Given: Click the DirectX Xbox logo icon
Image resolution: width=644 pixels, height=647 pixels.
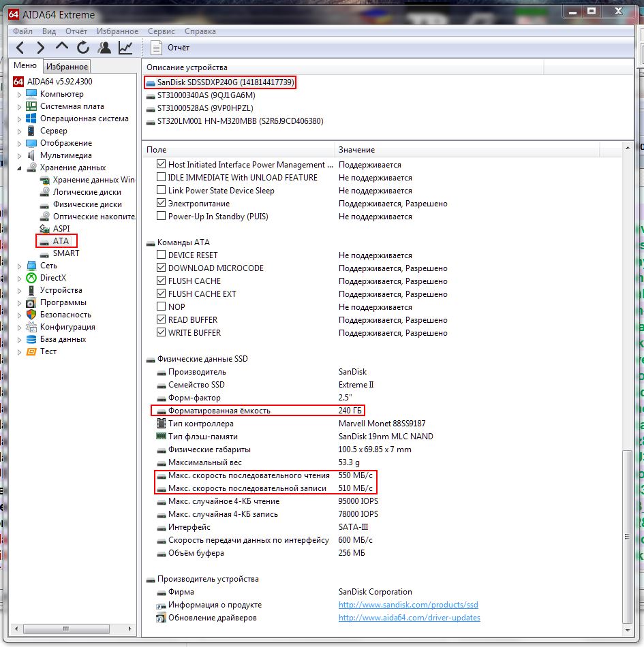Looking at the screenshot, I should (31, 278).
